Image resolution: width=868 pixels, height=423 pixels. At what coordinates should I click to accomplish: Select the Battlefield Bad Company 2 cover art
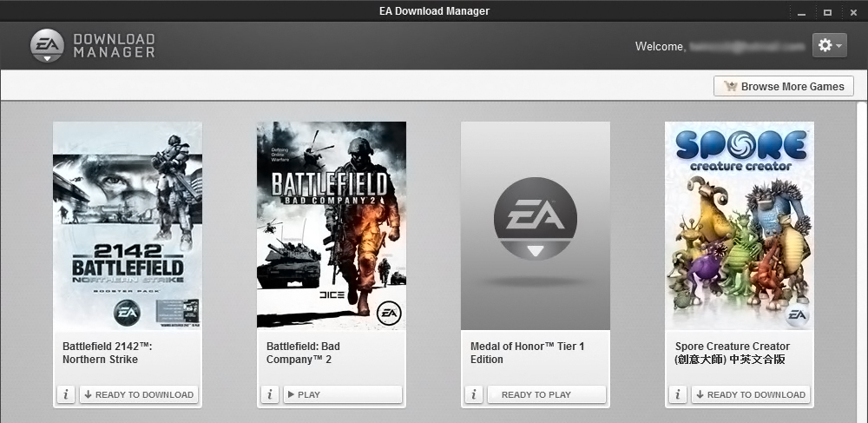pyautogui.click(x=332, y=225)
